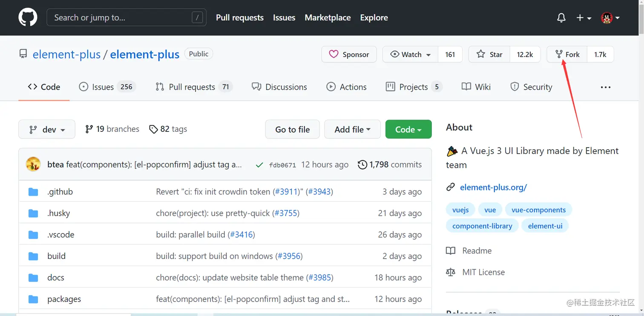Star the repository
This screenshot has width=644, height=316.
(x=489, y=54)
